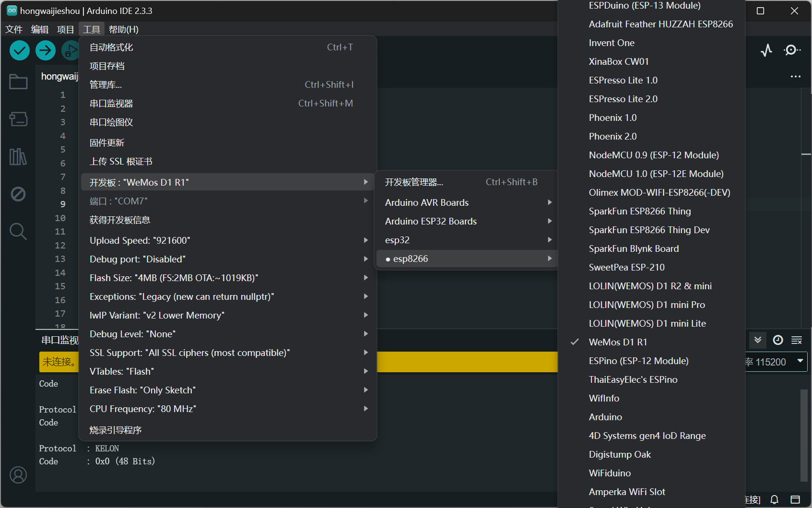Open 管理库... menu entry

(228, 84)
